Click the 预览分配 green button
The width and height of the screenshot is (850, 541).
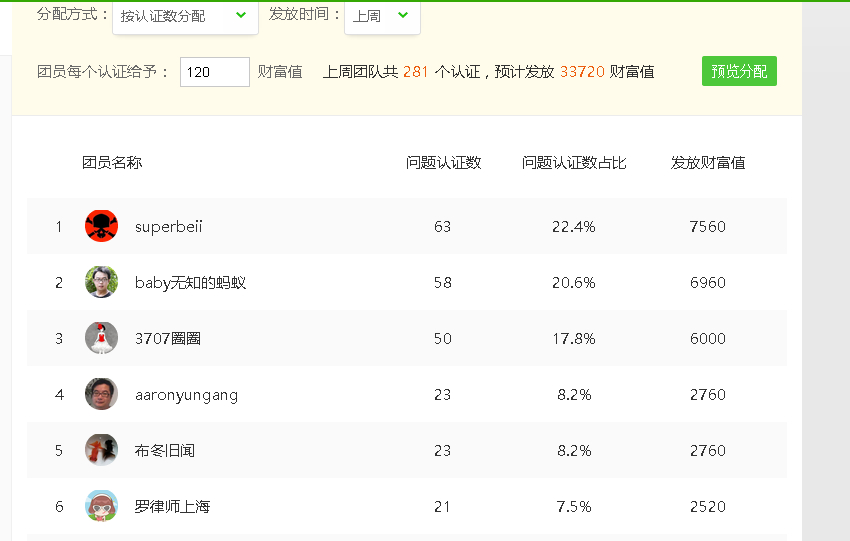(739, 71)
